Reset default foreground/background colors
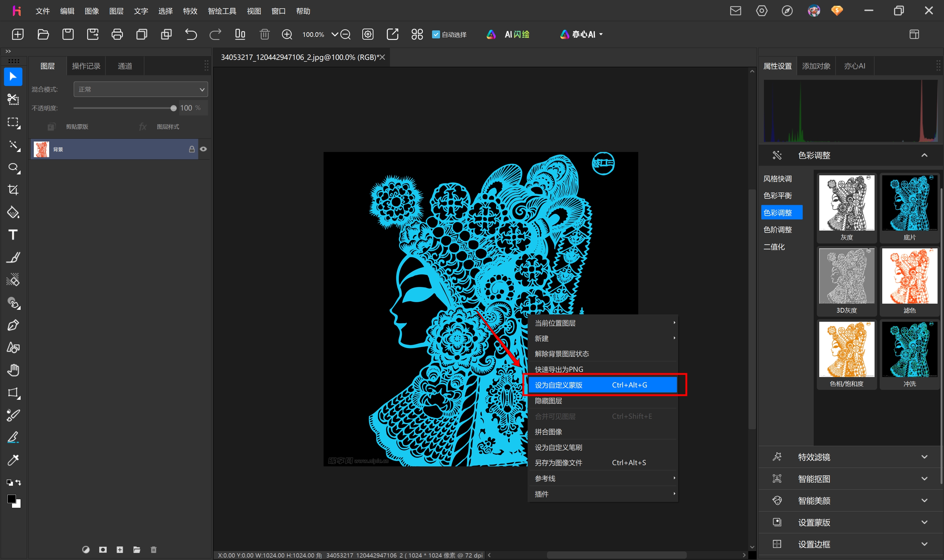Image resolution: width=944 pixels, height=560 pixels. click(10, 483)
